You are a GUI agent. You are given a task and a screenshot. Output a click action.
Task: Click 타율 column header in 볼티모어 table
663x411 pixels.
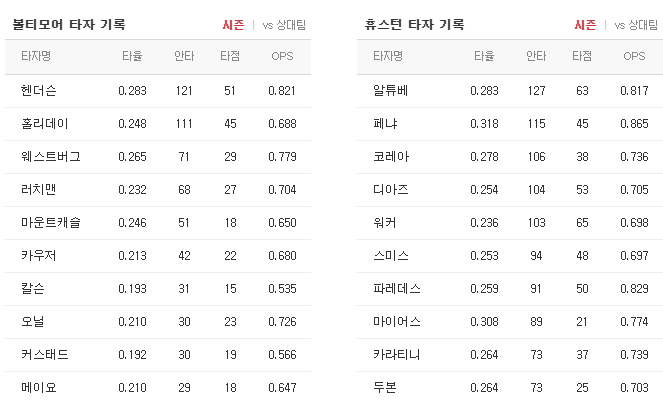click(x=132, y=56)
